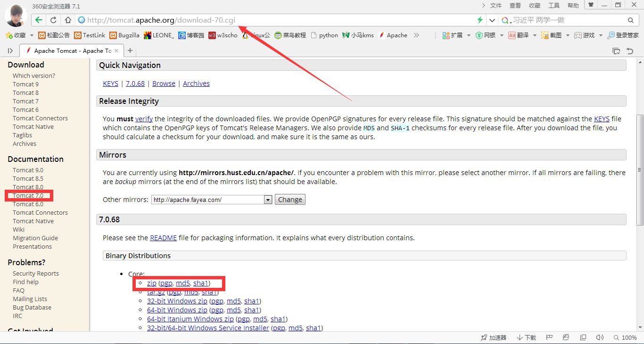Open the Other mirrors select box
The height and width of the screenshot is (344, 644).
212,200
